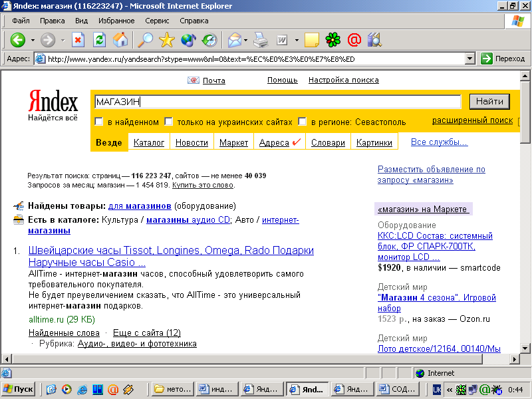The width and height of the screenshot is (532, 399).
Task: Click the catalog icon beside Есть в каталоге
Action: (x=19, y=220)
